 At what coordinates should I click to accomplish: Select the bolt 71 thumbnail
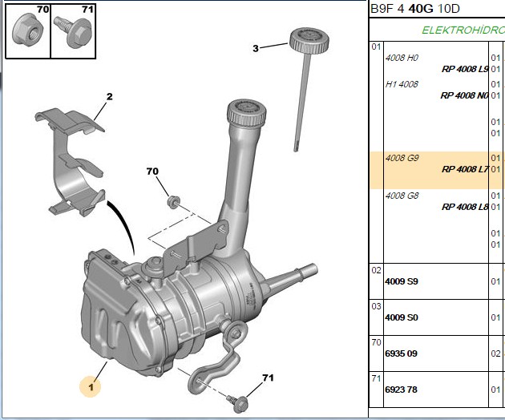74,31
